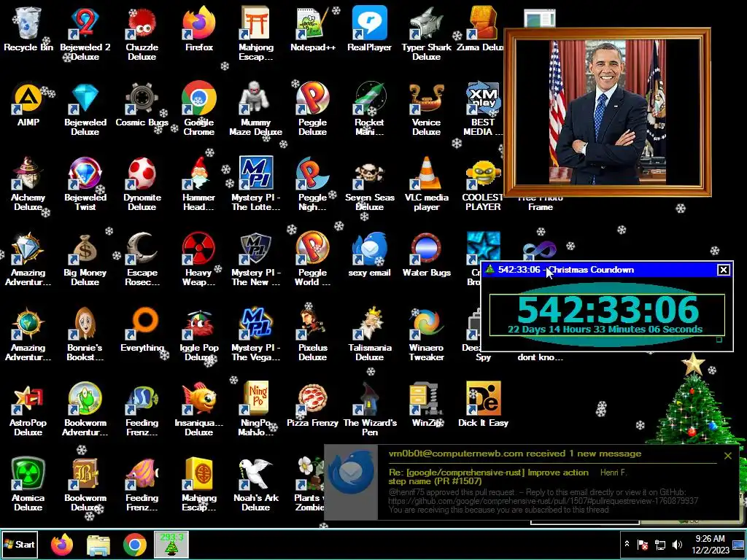The height and width of the screenshot is (560, 747).
Task: Launch Venice Deluxe desktop icon
Action: [426, 108]
